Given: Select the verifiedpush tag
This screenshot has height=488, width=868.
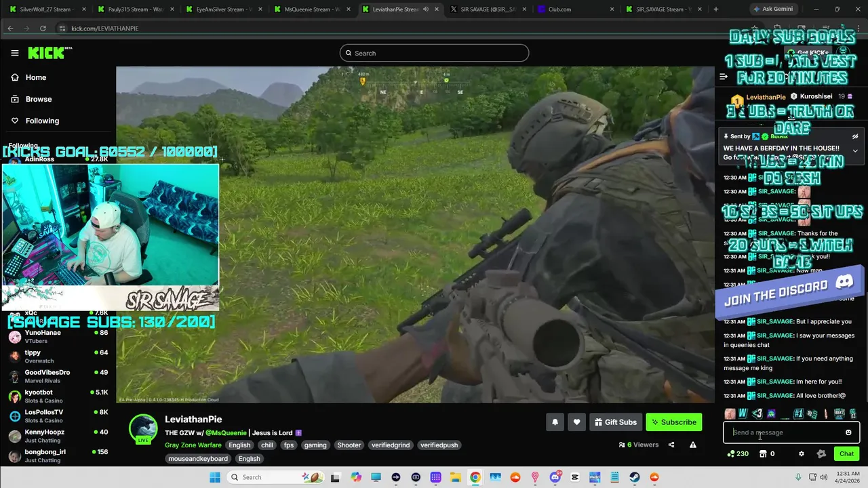Looking at the screenshot, I should pos(439,445).
